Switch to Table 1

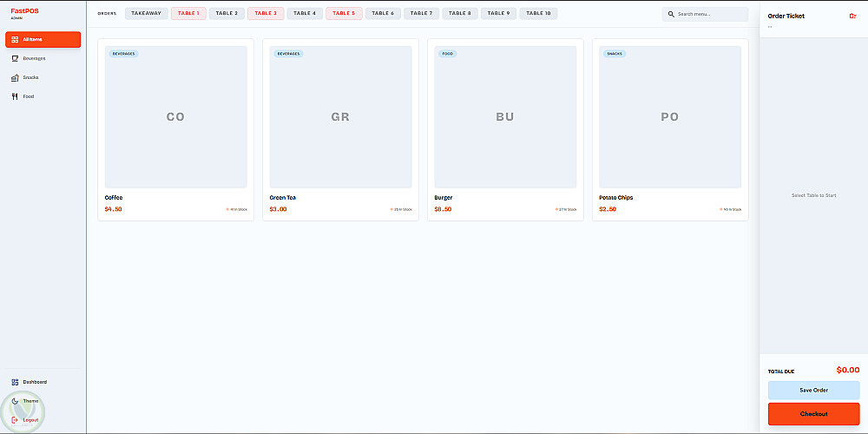pos(188,13)
